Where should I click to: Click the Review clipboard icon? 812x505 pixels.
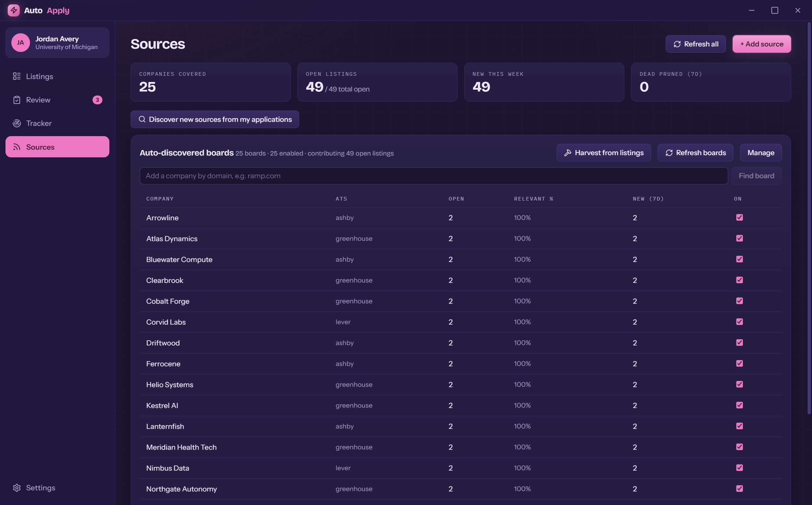pyautogui.click(x=17, y=100)
